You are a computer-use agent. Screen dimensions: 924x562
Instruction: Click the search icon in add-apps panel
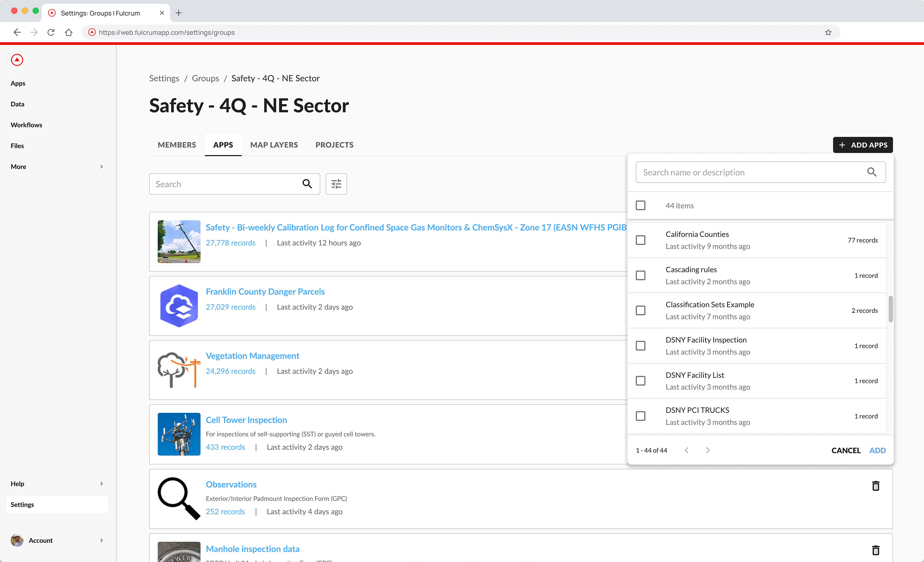872,172
